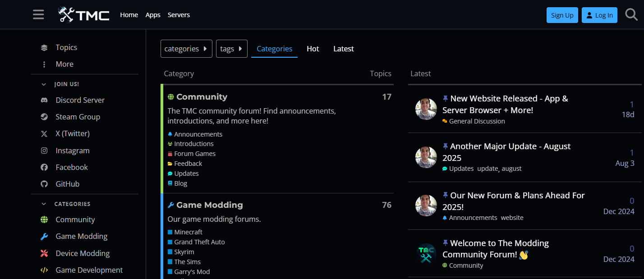Open topic Welcome to The Modding Community Forum
Screen dimensions: 644x279
pyautogui.click(x=496, y=249)
